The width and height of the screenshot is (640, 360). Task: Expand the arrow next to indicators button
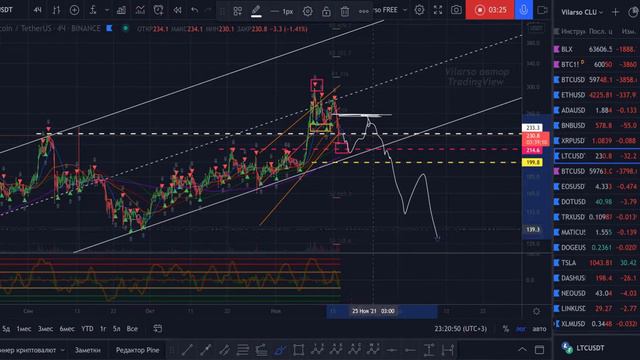click(x=107, y=10)
